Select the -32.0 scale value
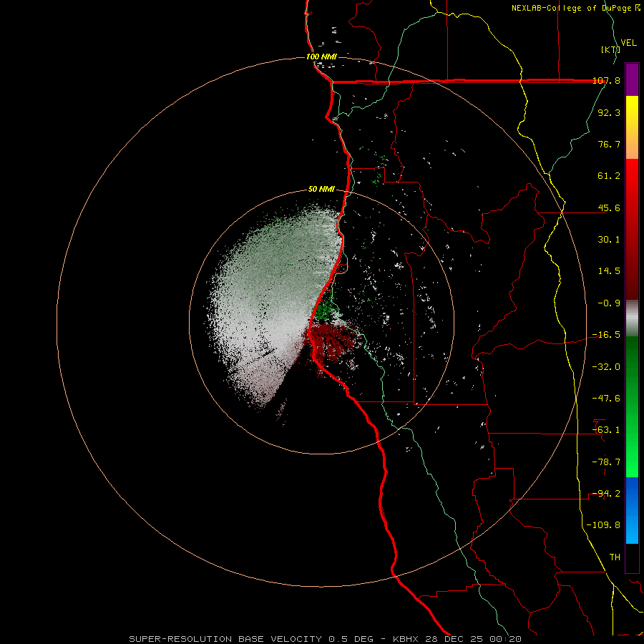This screenshot has width=644, height=644. click(x=606, y=367)
